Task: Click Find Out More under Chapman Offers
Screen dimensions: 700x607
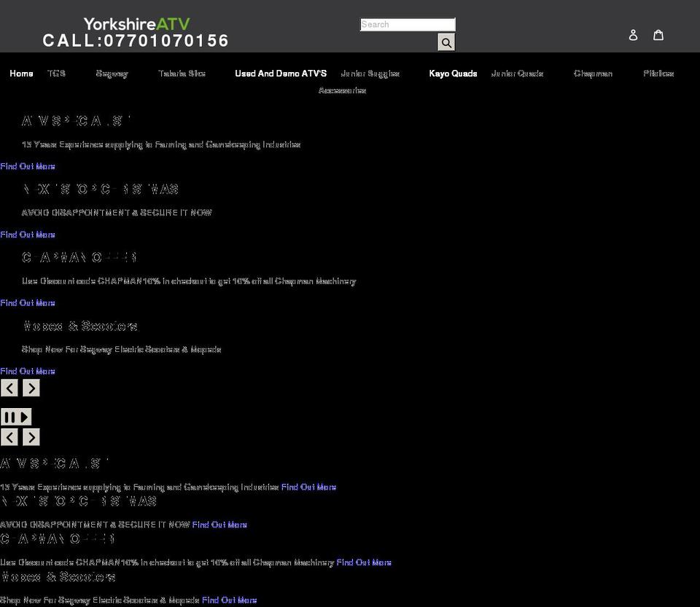Action: (x=27, y=302)
